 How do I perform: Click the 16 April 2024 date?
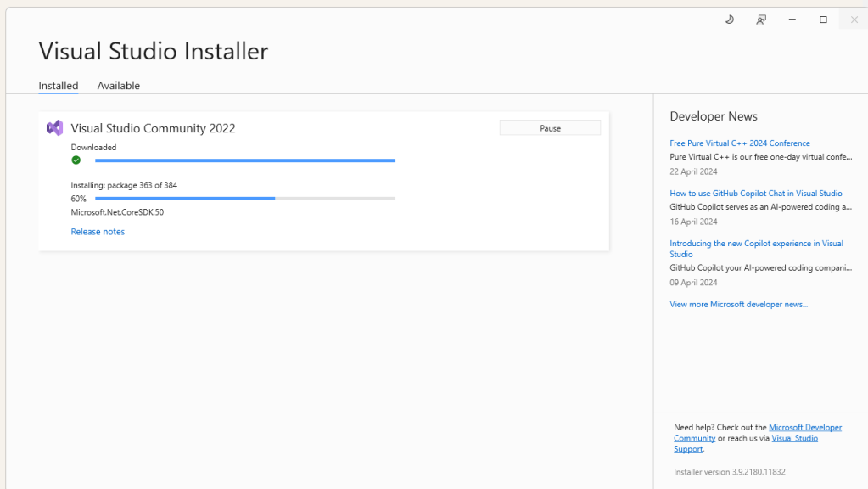pyautogui.click(x=693, y=222)
